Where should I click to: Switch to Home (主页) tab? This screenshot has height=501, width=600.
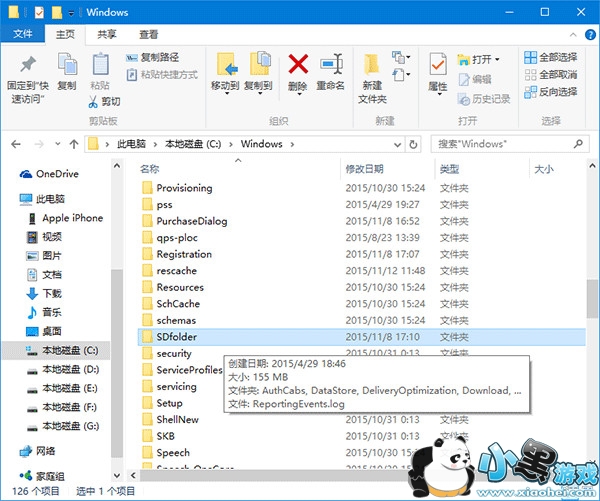point(65,34)
